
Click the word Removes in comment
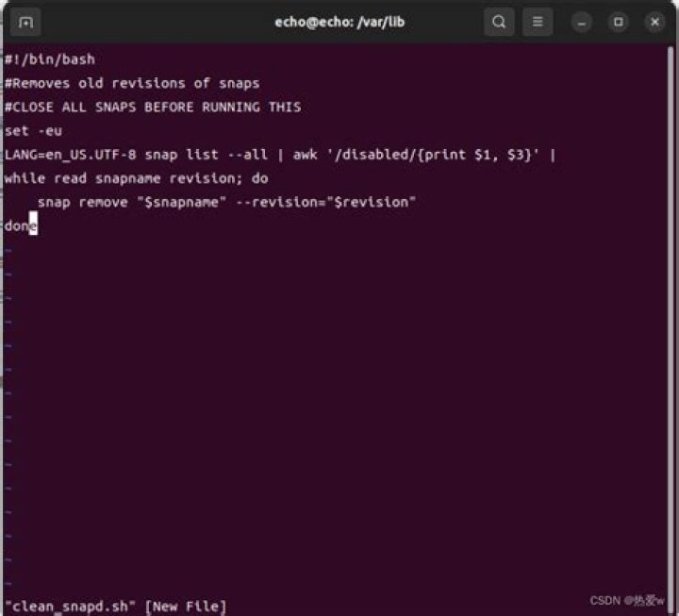41,83
